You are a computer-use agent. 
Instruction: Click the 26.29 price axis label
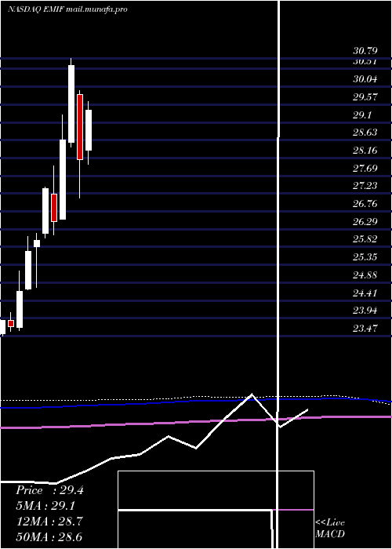tap(365, 222)
